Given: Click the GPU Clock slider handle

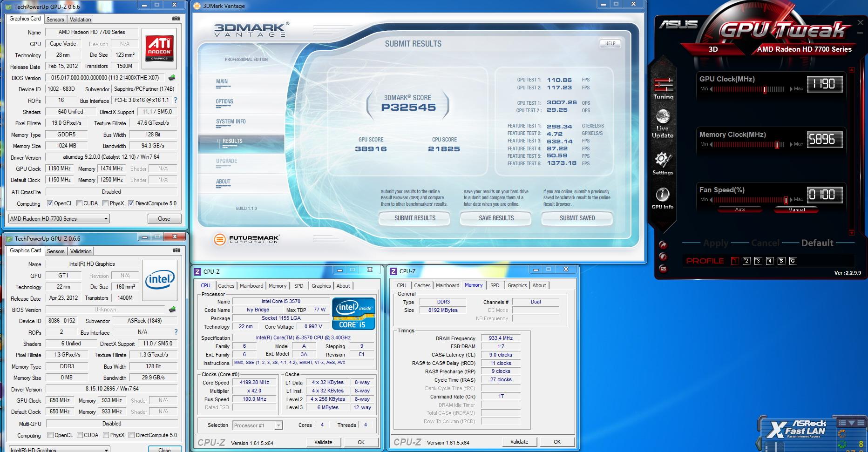Looking at the screenshot, I should (765, 89).
